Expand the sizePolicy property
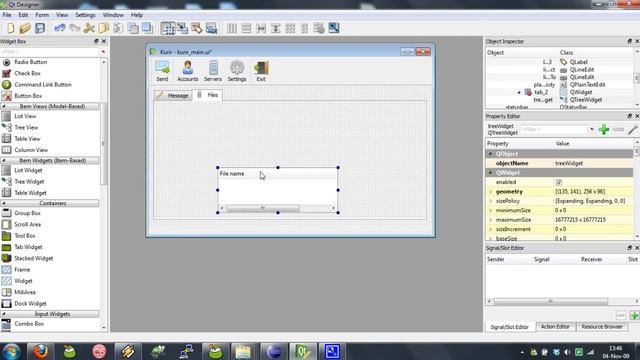640x360 pixels. [491, 201]
